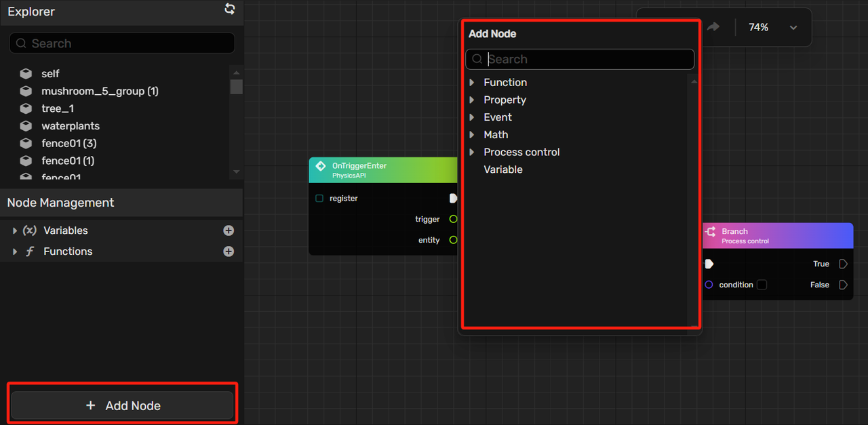Expand the Variables section in Node Management
868x425 pixels.
click(x=15, y=231)
